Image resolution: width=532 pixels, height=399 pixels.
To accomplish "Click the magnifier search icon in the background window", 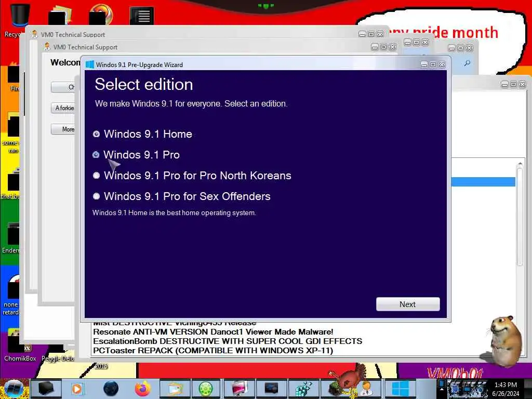I will coord(467,63).
